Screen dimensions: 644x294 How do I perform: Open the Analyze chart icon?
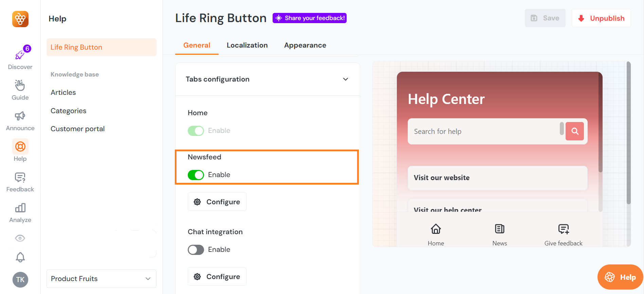(20, 208)
